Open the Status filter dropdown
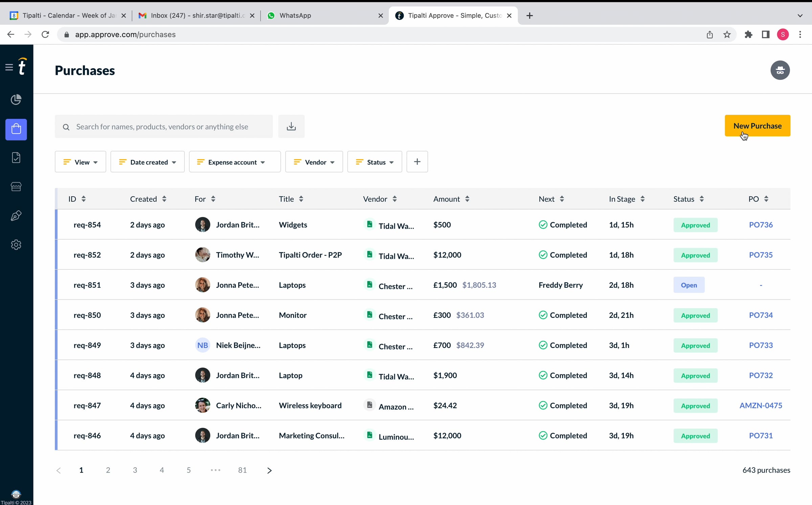 point(375,162)
